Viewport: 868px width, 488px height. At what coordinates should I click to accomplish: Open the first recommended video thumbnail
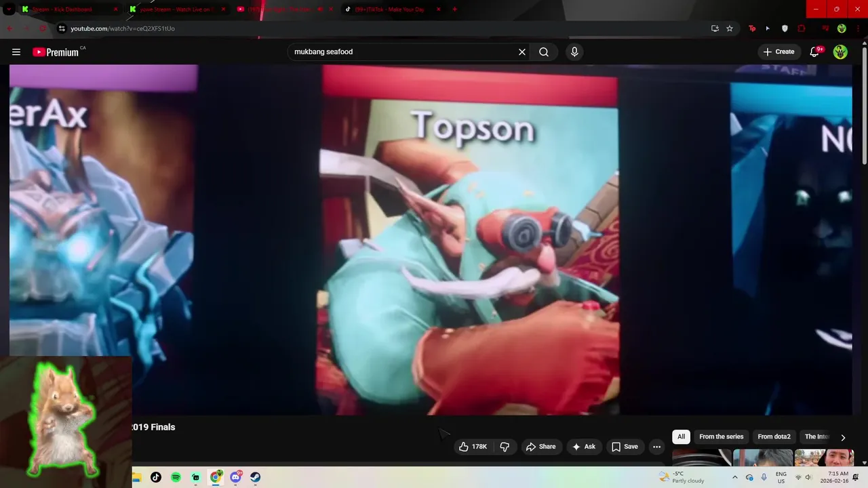point(701,457)
